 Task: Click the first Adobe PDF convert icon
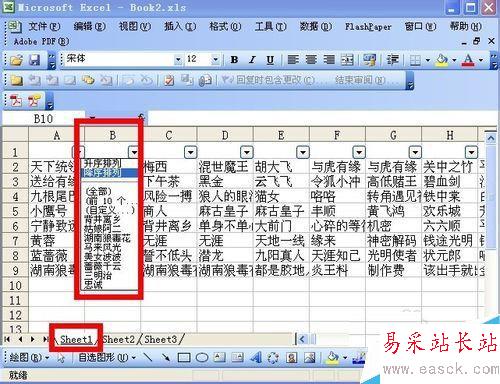click(x=16, y=100)
